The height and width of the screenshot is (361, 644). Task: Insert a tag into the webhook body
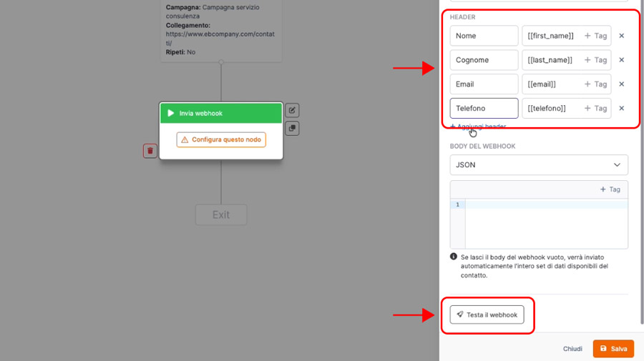coord(610,189)
